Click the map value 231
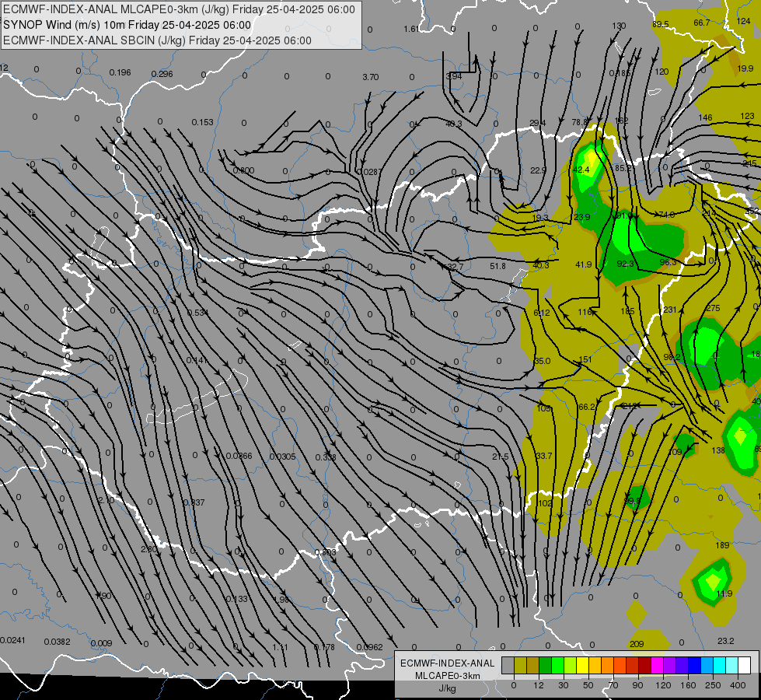 click(670, 310)
